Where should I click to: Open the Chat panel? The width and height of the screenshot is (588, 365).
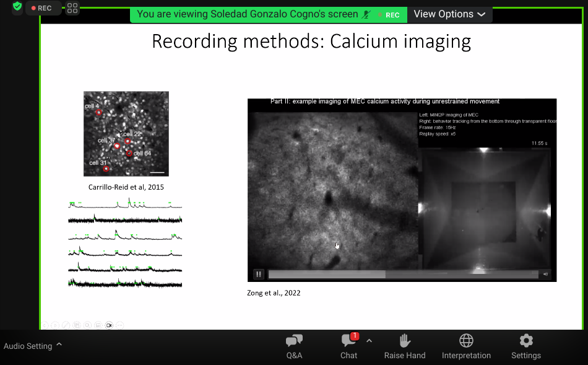coord(348,346)
